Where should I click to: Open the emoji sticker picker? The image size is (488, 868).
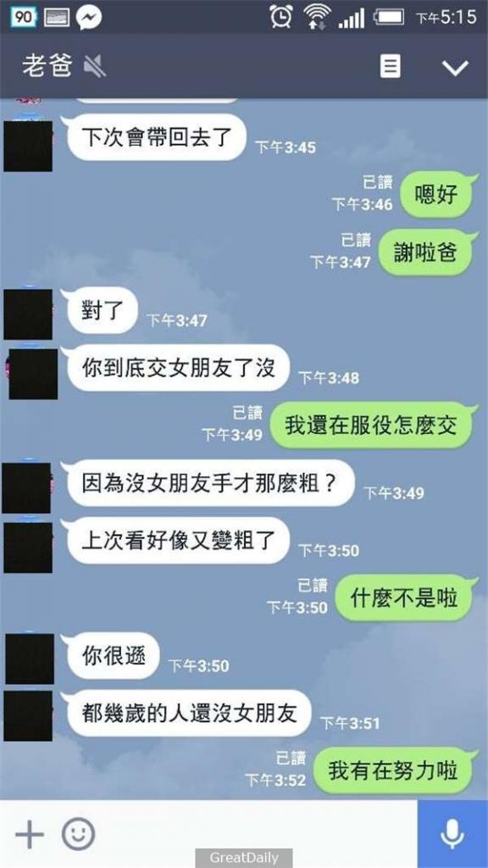pos(78,834)
